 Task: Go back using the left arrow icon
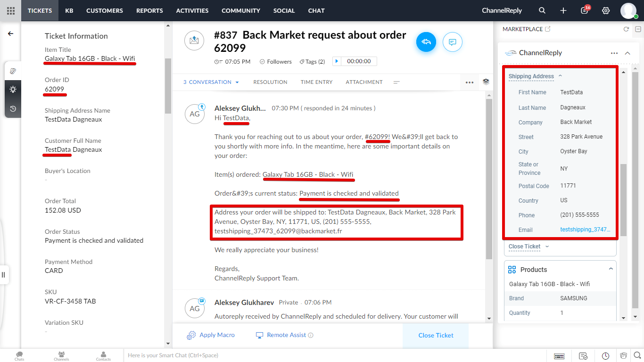coord(10,33)
